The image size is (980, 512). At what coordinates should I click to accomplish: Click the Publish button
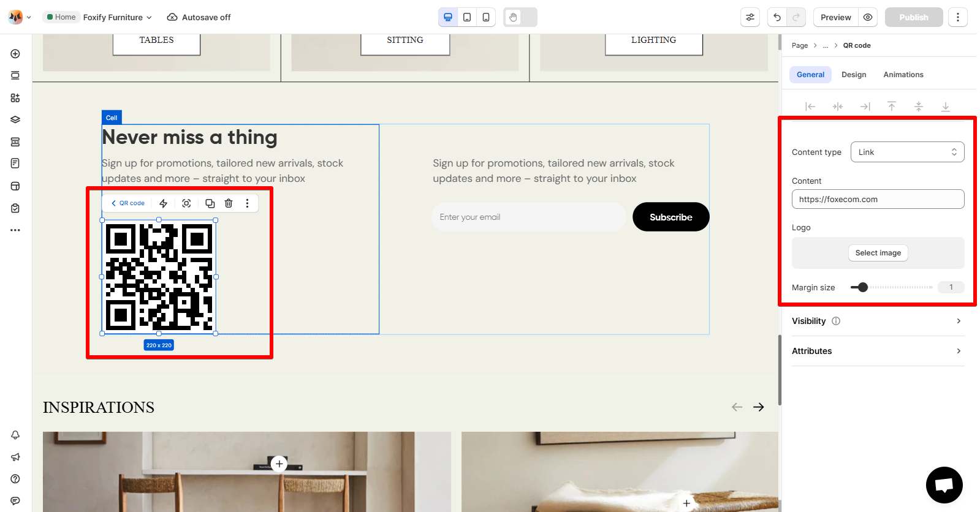click(914, 17)
